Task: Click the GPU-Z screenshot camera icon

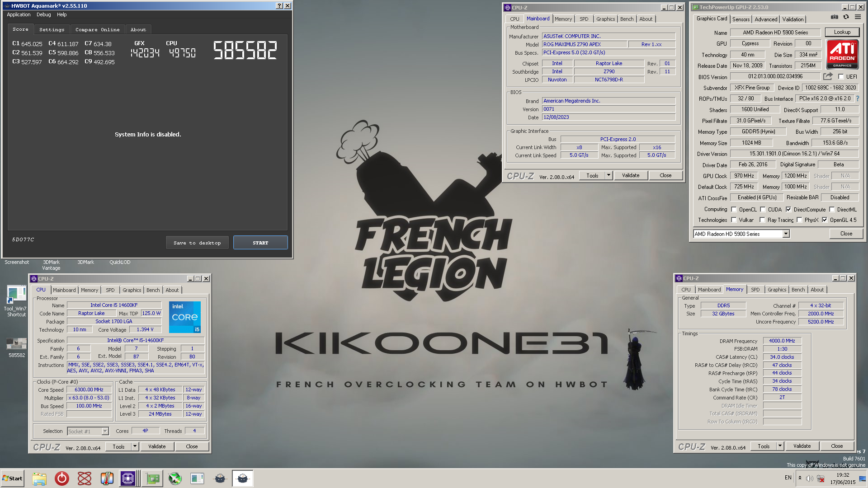Action: pos(834,17)
